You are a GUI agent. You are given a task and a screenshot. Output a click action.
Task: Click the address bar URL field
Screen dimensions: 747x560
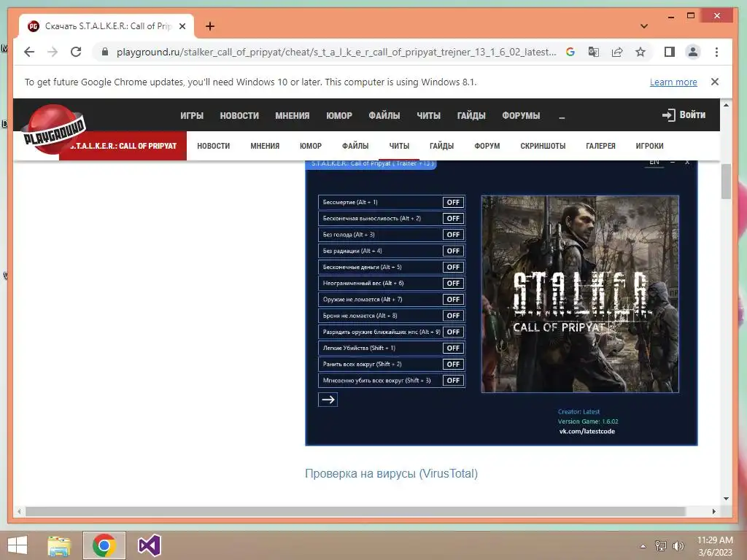pos(336,52)
